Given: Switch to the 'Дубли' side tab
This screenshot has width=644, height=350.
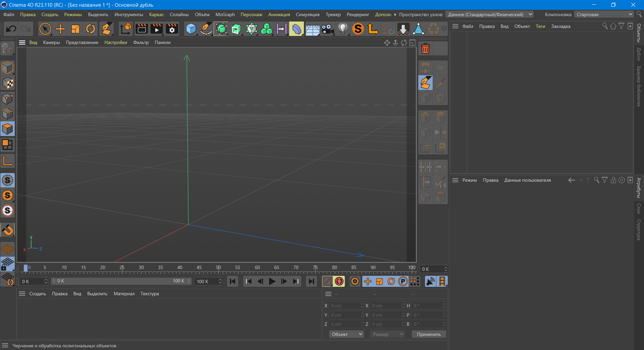Looking at the screenshot, I should coord(639,54).
